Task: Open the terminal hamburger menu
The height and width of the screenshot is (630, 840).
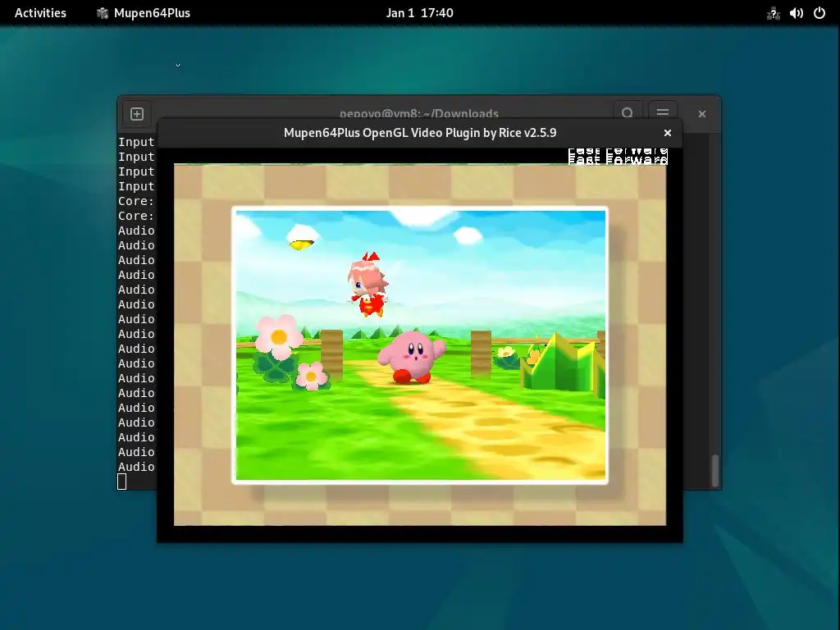Action: [662, 112]
